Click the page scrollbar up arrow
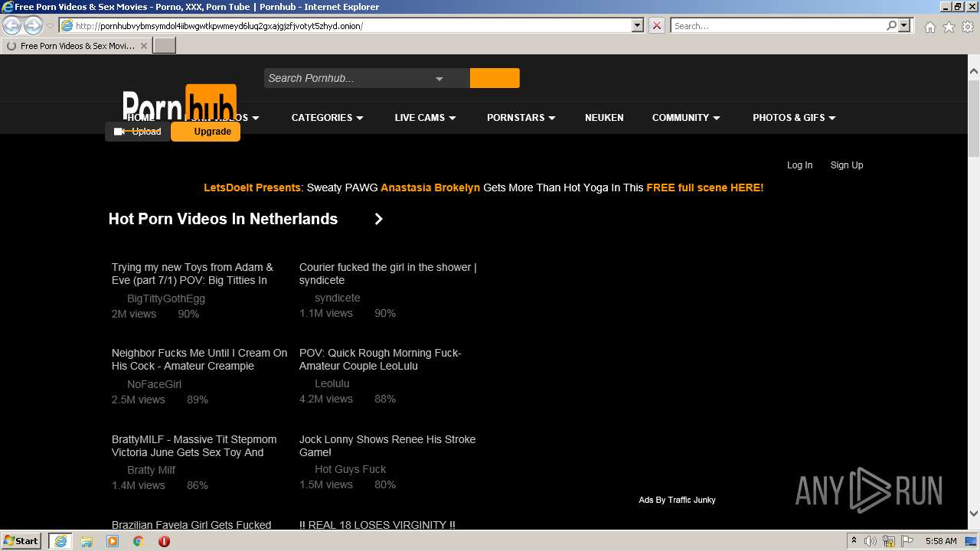 point(973,72)
